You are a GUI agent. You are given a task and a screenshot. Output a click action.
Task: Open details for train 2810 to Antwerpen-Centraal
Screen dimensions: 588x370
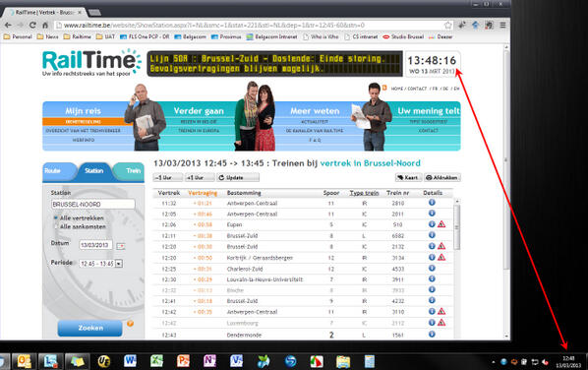point(432,203)
